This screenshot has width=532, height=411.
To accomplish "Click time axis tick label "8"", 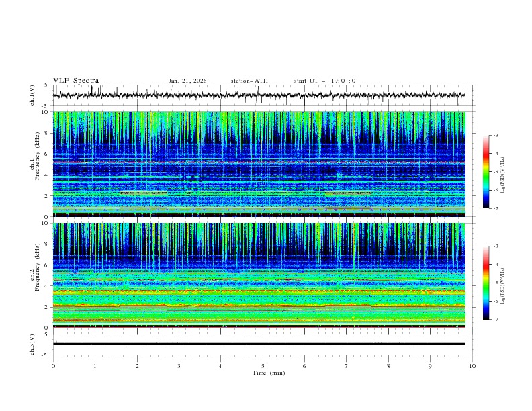I will click(388, 366).
